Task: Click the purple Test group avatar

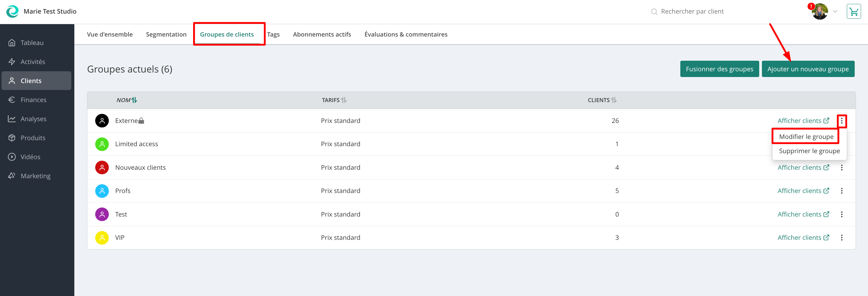Action: [102, 214]
